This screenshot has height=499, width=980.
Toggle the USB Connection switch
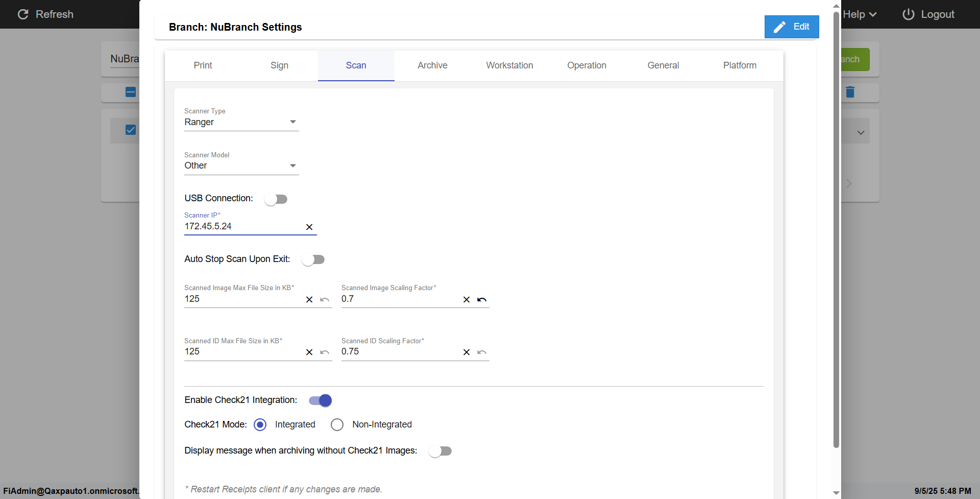point(276,199)
